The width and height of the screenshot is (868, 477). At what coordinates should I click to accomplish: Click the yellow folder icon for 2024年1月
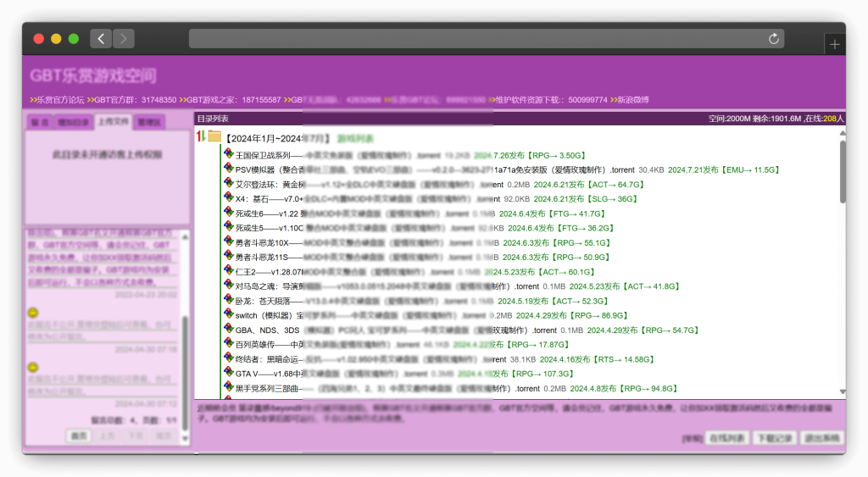click(214, 137)
